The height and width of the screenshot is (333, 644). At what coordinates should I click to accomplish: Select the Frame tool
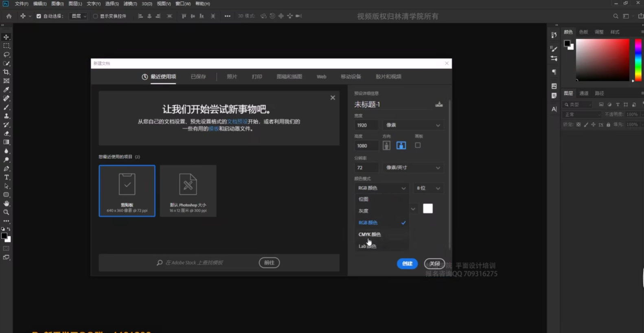point(7,81)
